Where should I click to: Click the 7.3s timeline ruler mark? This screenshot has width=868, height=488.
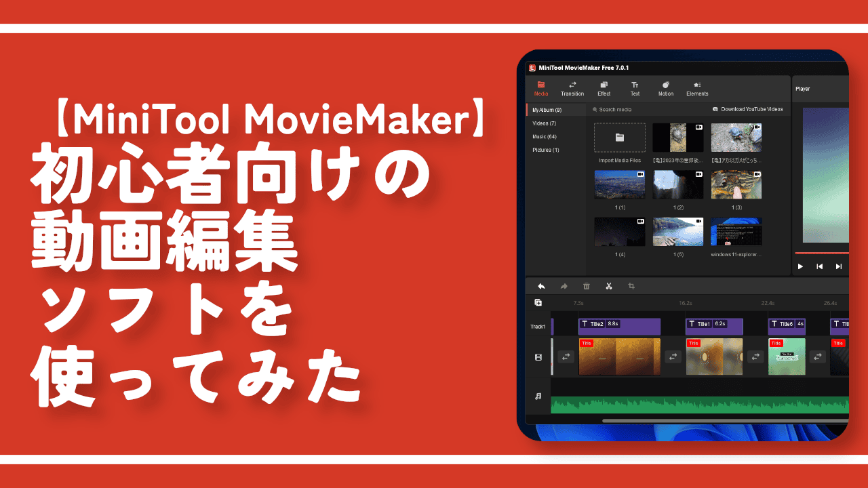point(578,303)
